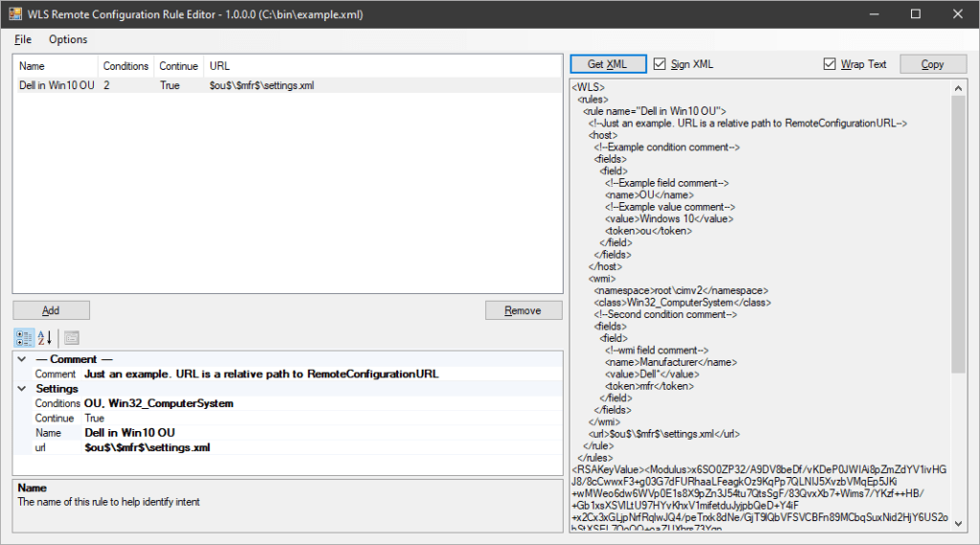This screenshot has width=980, height=545.
Task: Disable the Wrap Text checkbox
Action: coord(830,64)
